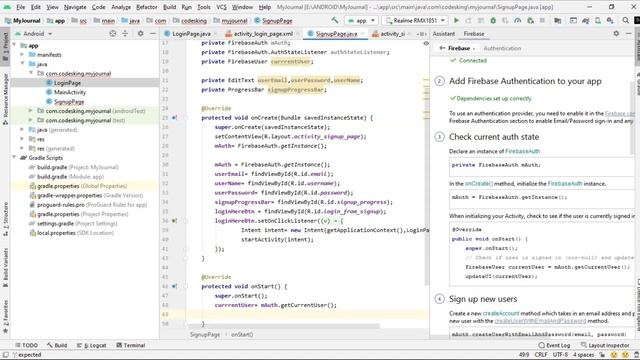This screenshot has height=360, width=640.
Task: Click the Search Everywhere magnifier icon
Action: coord(626,20)
